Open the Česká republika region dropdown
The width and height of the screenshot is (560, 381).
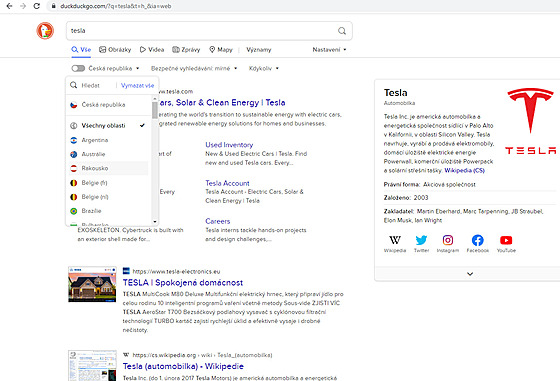point(114,68)
